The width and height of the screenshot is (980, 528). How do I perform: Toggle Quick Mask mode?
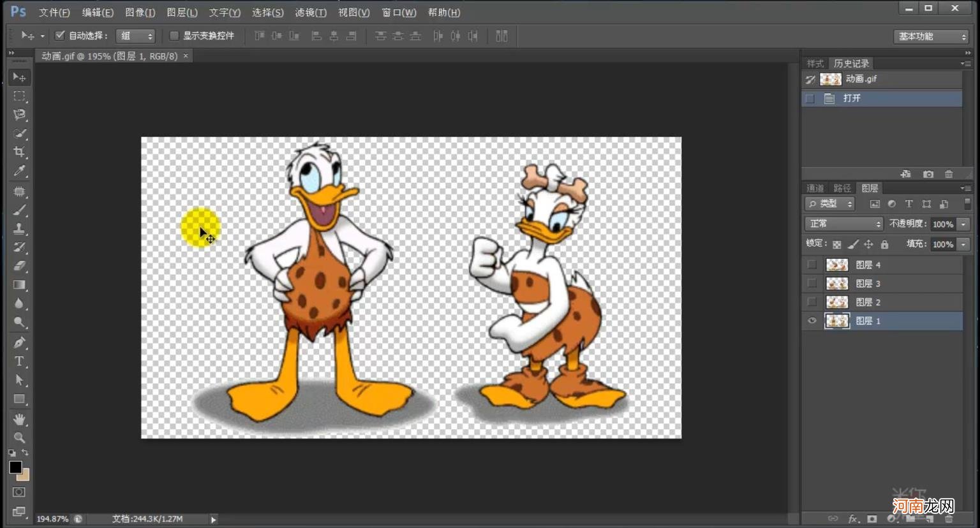click(x=19, y=492)
